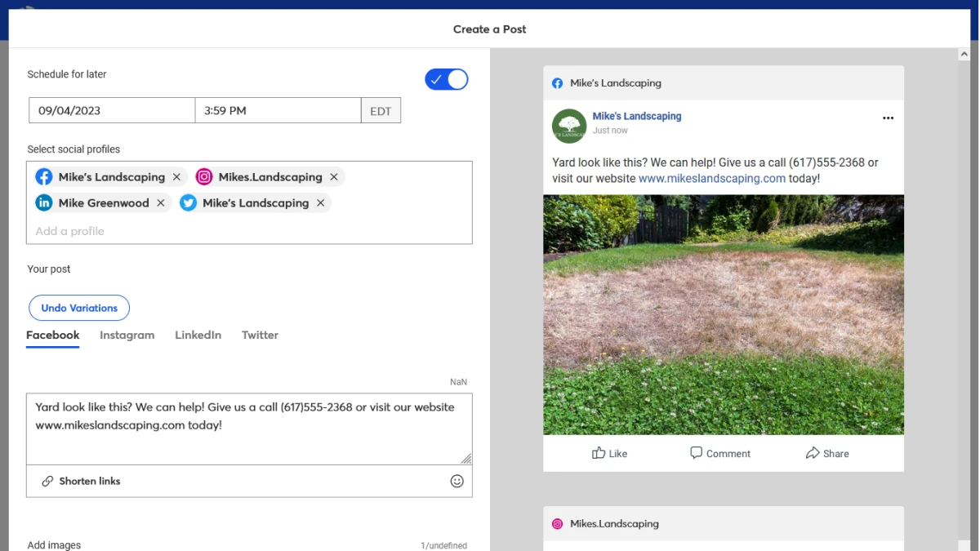980x551 pixels.
Task: Click the Undo Variations button
Action: tap(79, 308)
